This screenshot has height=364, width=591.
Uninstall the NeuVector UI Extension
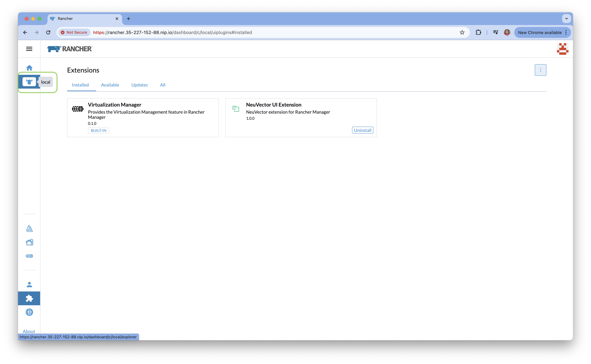tap(362, 130)
